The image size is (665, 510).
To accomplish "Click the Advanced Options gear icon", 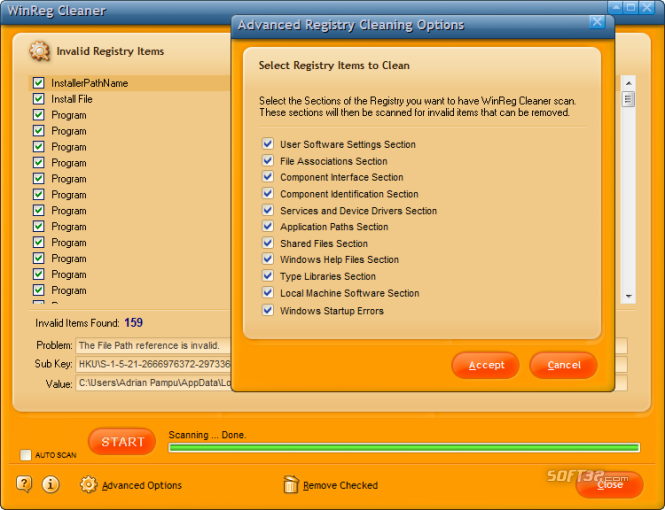I will [89, 484].
